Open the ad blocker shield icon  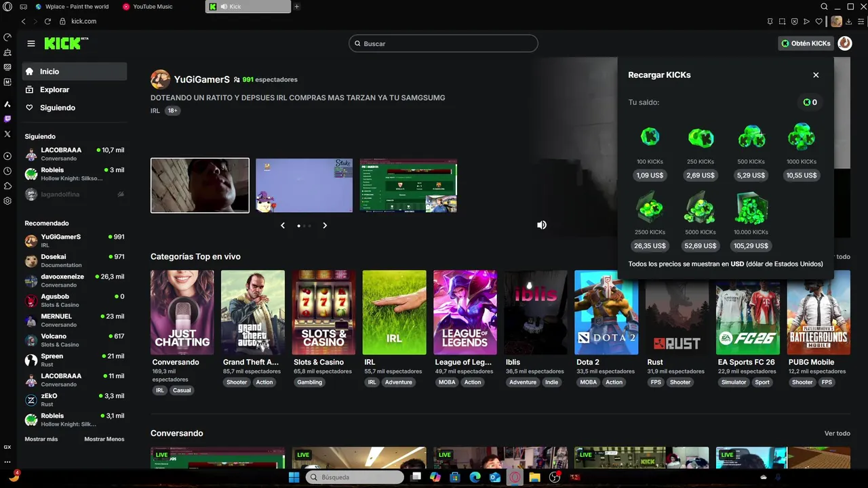tap(794, 21)
